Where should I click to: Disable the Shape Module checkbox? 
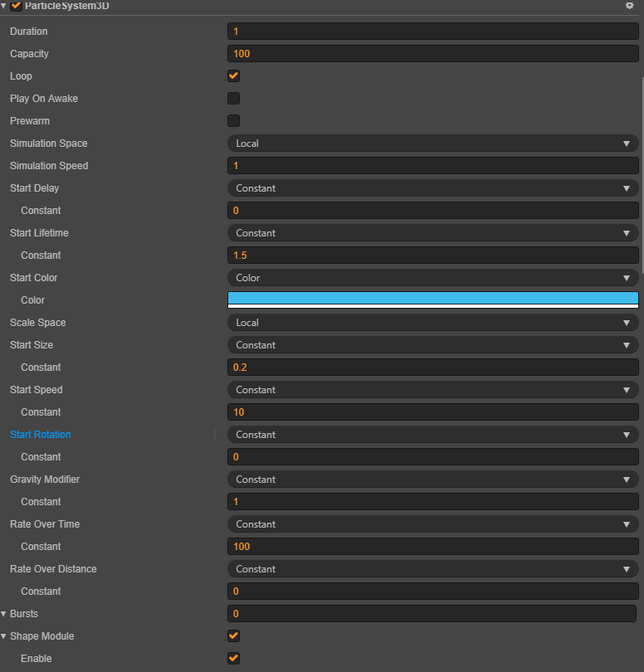coord(234,636)
